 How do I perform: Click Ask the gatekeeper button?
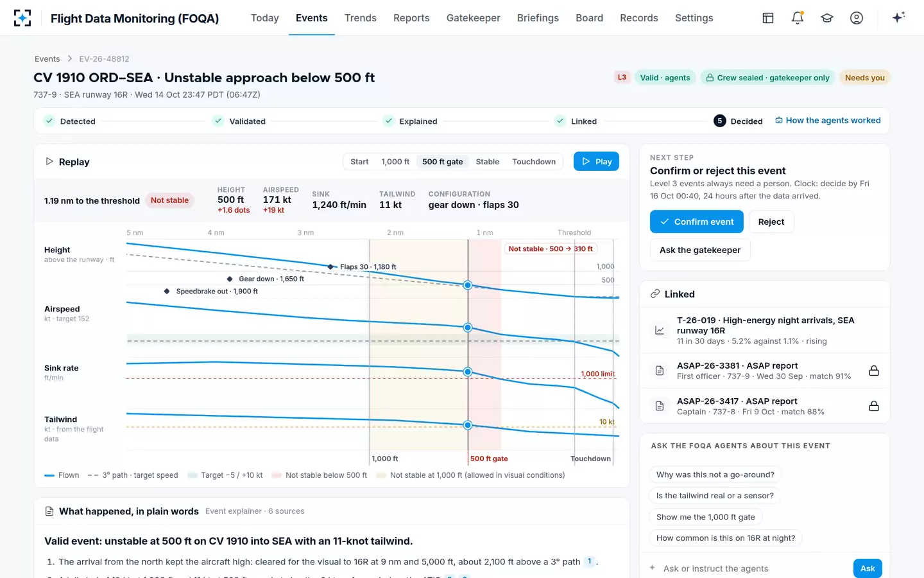tap(700, 250)
